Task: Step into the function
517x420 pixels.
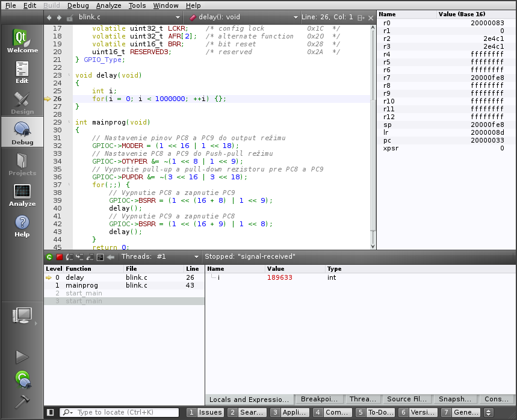Action: (x=80, y=257)
